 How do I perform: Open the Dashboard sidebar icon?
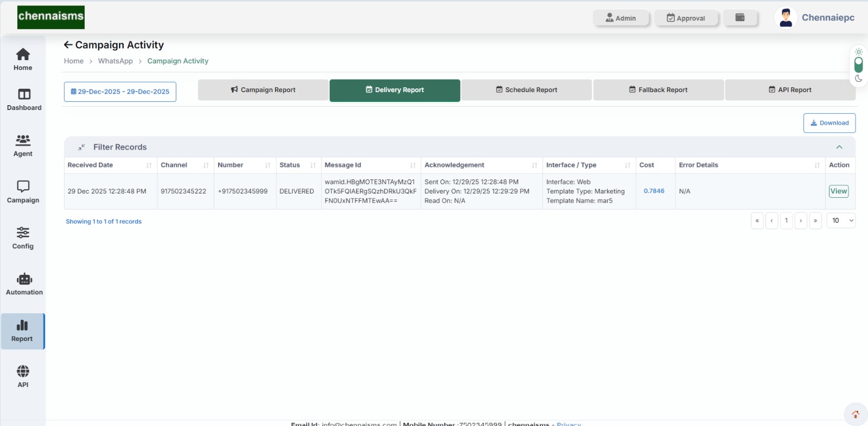(24, 95)
